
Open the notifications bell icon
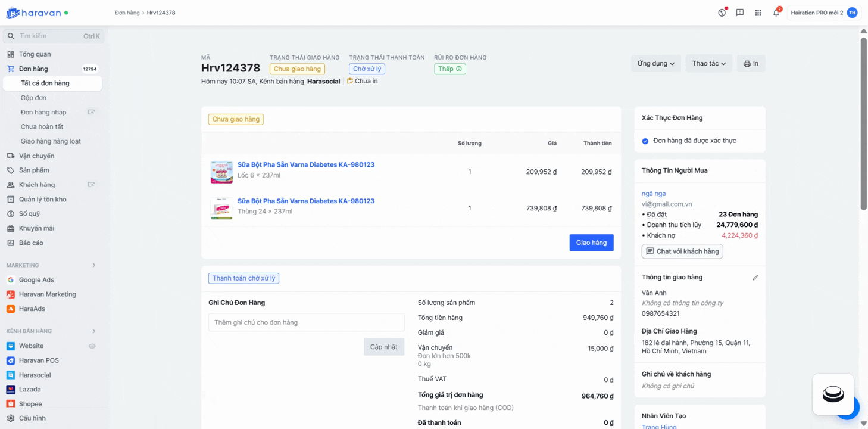pos(776,13)
